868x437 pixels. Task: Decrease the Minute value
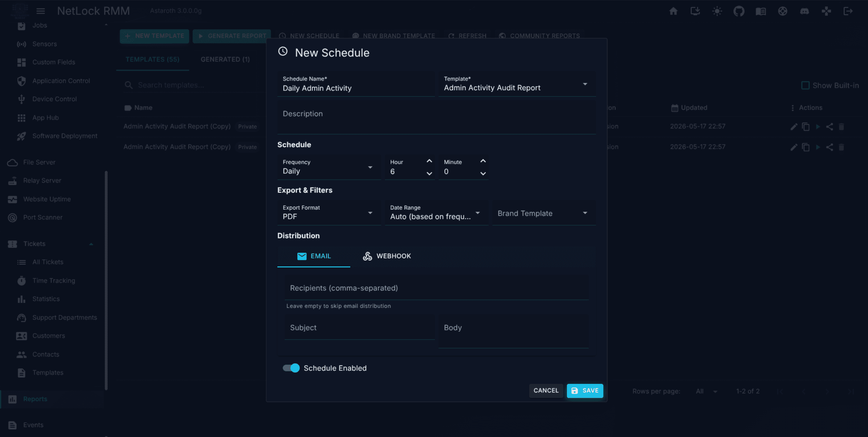click(x=483, y=174)
